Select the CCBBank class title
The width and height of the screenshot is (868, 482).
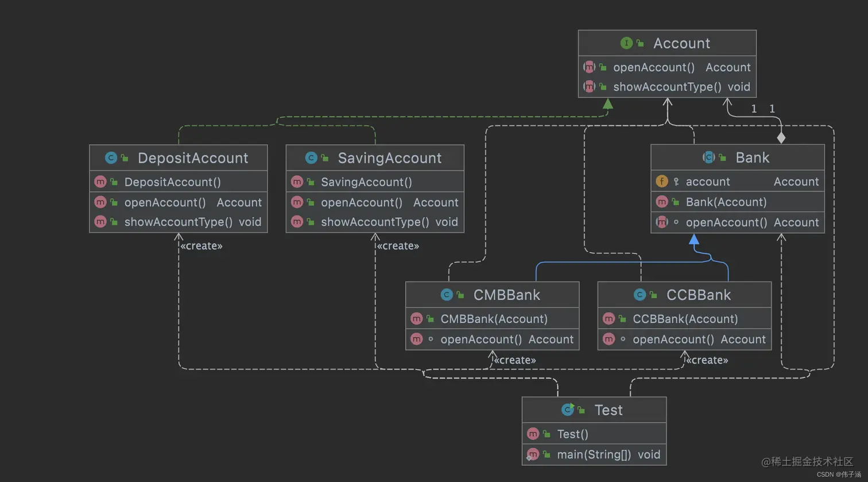[699, 295]
